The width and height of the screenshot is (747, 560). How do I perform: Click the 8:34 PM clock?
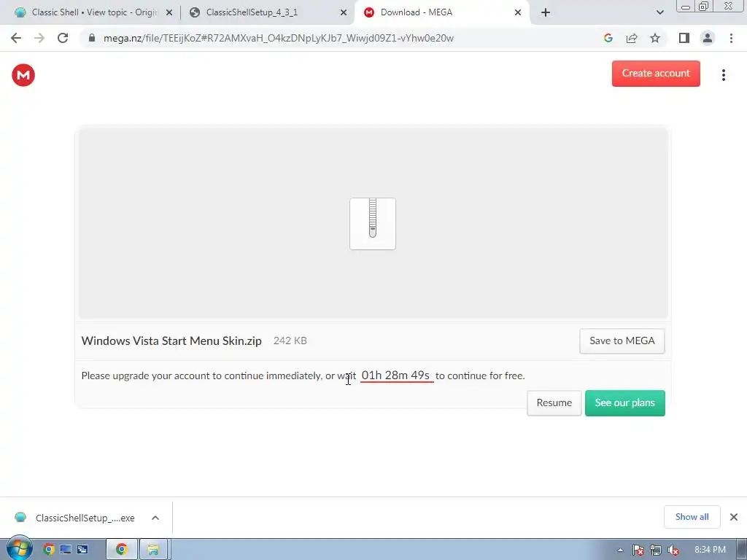coord(710,550)
